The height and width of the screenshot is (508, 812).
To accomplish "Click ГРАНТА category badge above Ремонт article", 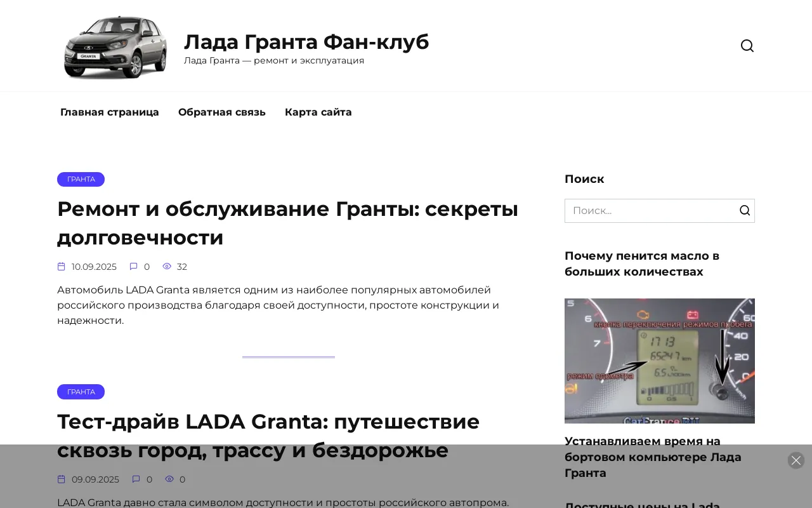I will coord(81,179).
